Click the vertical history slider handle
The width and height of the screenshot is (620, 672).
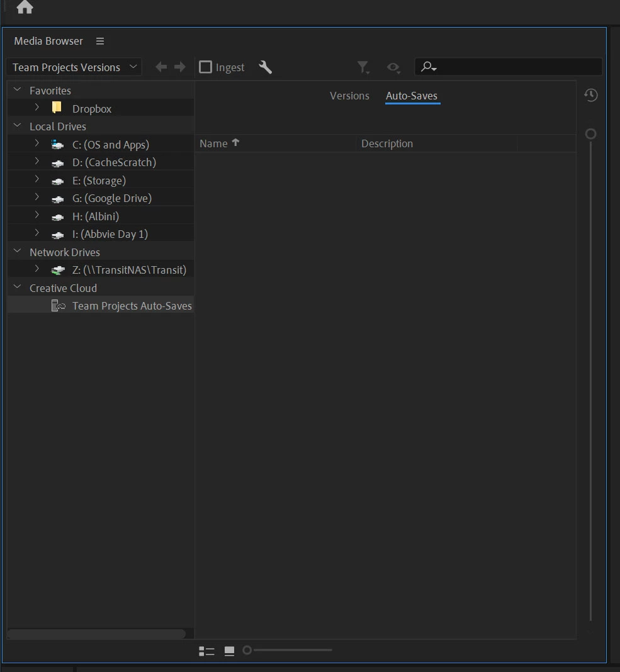pyautogui.click(x=591, y=134)
